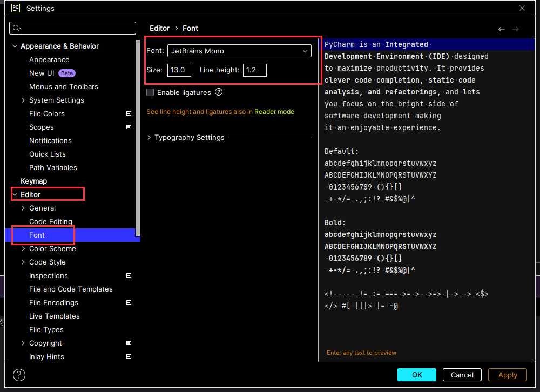
Task: Select Quick Lists item
Action: coord(47,154)
